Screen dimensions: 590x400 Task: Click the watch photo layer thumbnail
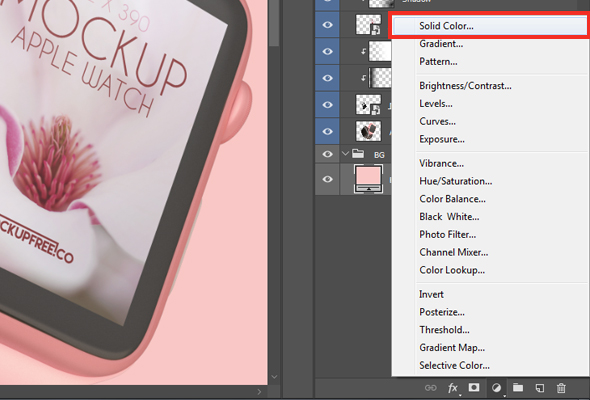point(368,131)
